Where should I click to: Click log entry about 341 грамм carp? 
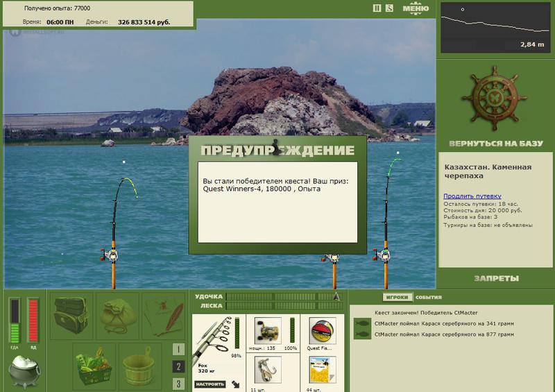pos(444,323)
